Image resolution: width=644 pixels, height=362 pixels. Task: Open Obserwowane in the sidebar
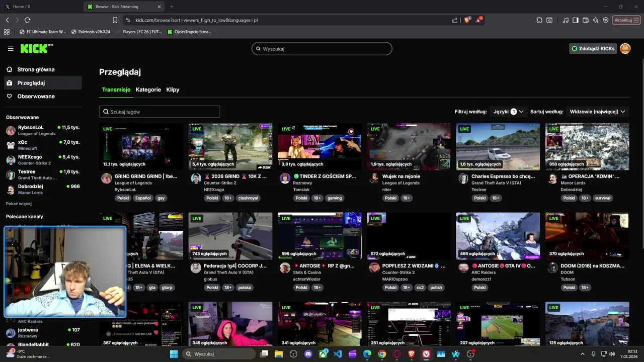pos(43,96)
